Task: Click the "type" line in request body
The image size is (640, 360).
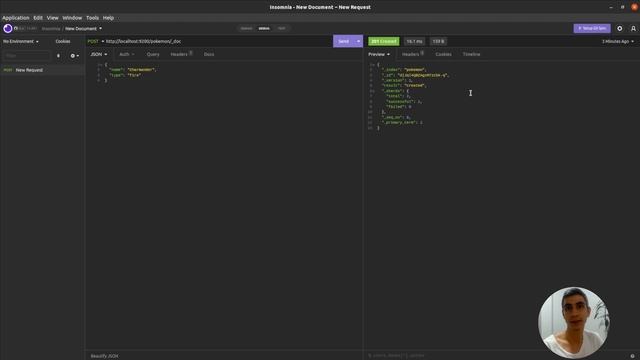Action: (125, 75)
